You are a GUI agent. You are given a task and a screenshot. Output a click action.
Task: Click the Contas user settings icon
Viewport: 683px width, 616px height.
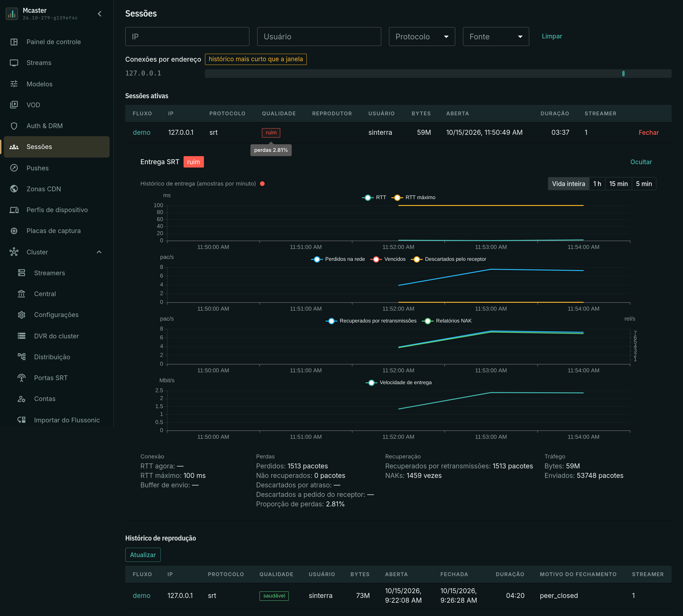click(x=22, y=399)
